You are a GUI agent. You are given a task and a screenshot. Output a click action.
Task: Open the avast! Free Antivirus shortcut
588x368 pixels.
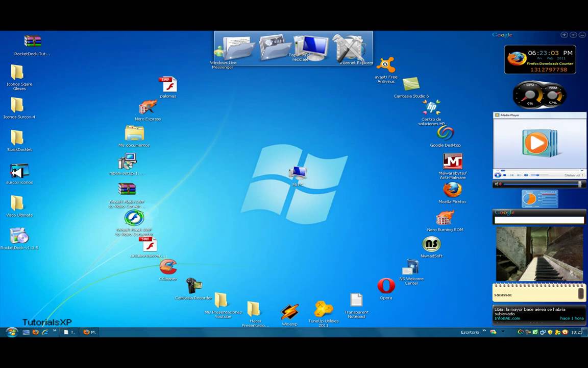385,65
